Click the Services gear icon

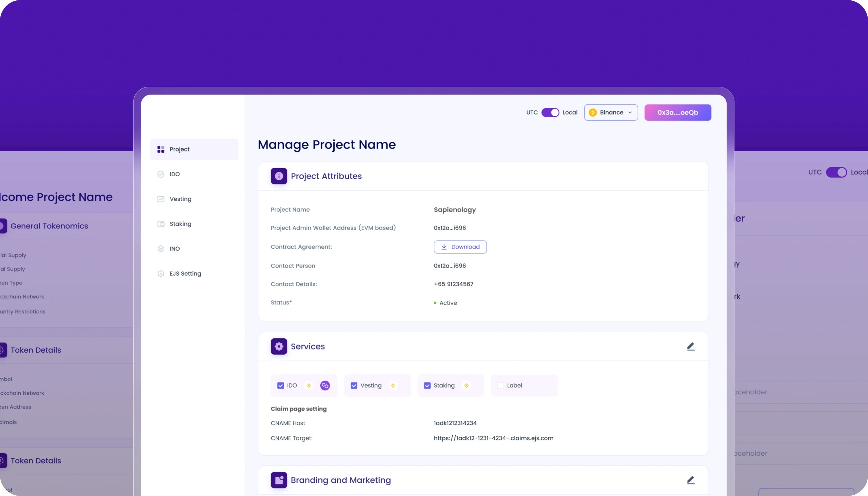click(x=279, y=346)
